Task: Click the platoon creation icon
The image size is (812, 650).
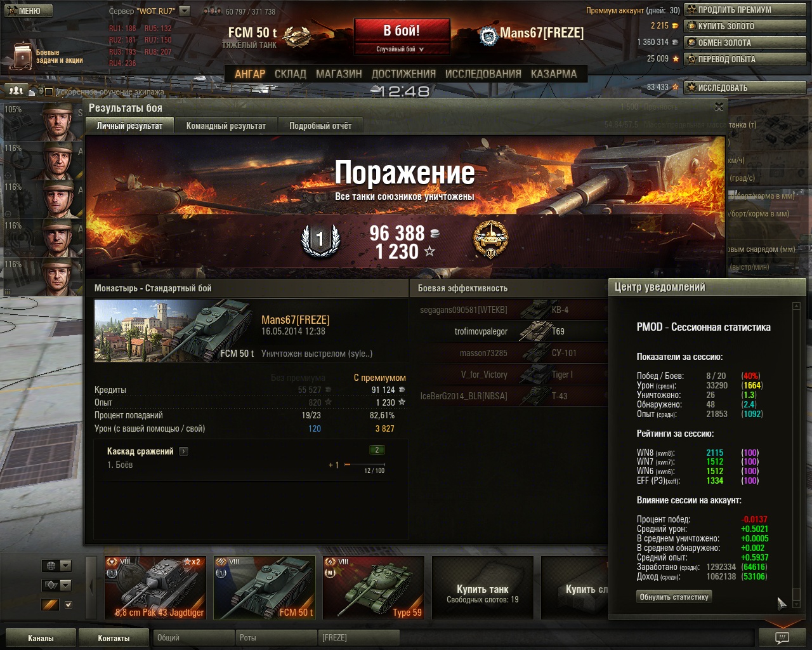Action: (17, 90)
